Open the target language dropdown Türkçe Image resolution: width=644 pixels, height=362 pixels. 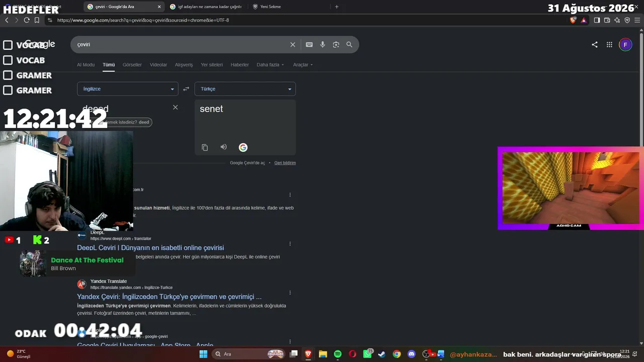245,89
